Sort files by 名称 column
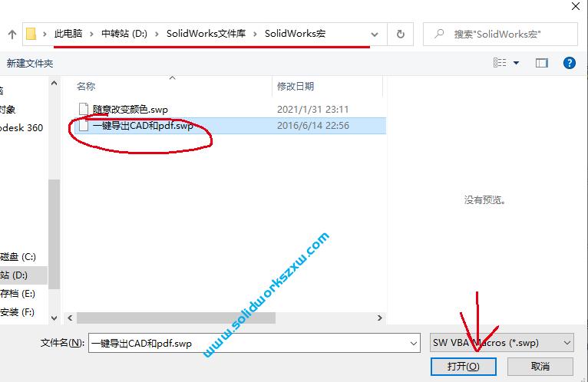 click(x=86, y=86)
